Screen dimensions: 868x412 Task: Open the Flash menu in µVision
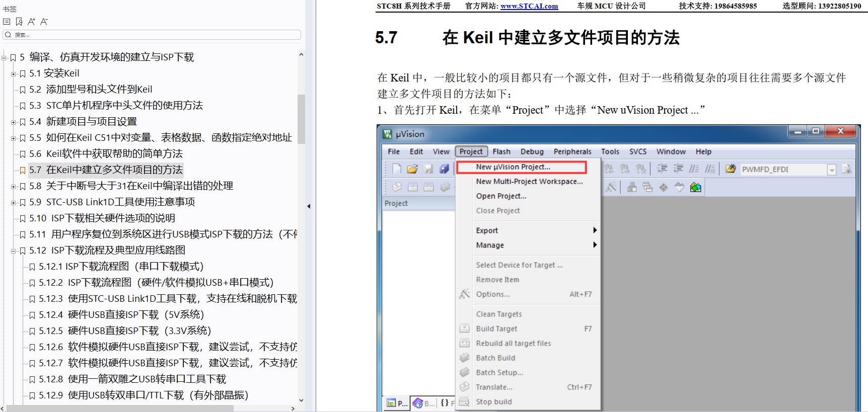pyautogui.click(x=501, y=151)
